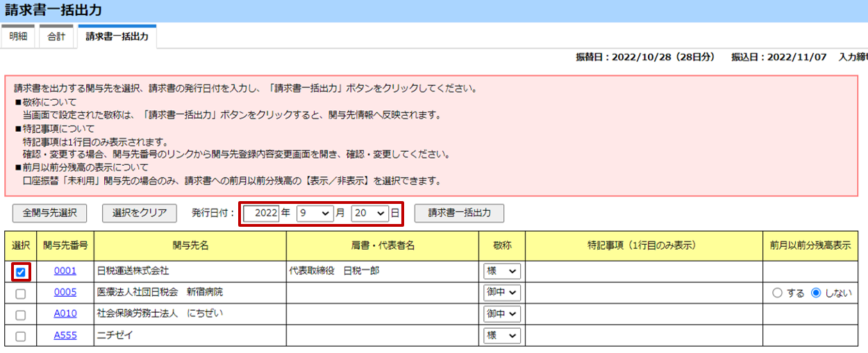Tick the checkbox for ニチゼイ
This screenshot has width=868, height=353.
click(20, 336)
